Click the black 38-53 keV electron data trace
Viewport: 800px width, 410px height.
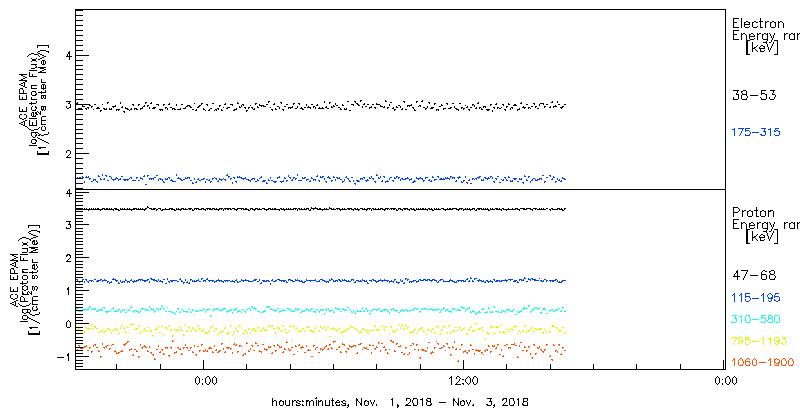point(321,106)
